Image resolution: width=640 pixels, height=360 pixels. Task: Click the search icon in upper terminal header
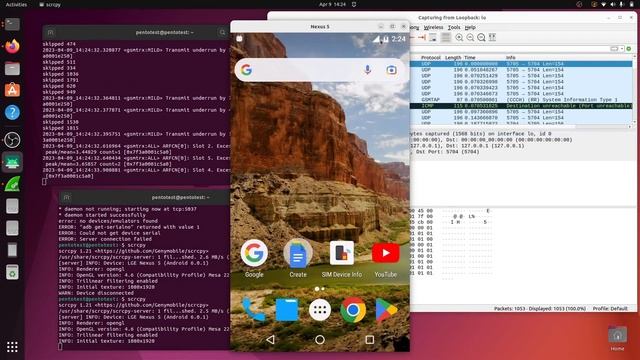pyautogui.click(x=222, y=32)
